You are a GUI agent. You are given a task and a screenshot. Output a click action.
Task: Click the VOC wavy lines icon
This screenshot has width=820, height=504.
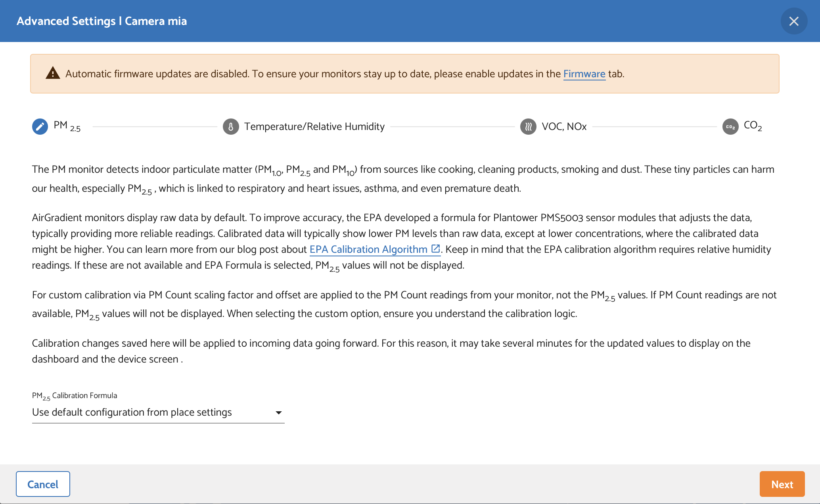[x=528, y=127]
